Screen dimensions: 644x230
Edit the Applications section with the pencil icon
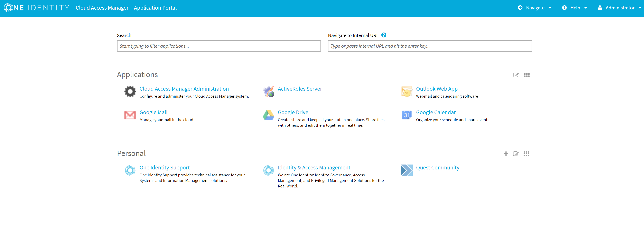tap(516, 75)
